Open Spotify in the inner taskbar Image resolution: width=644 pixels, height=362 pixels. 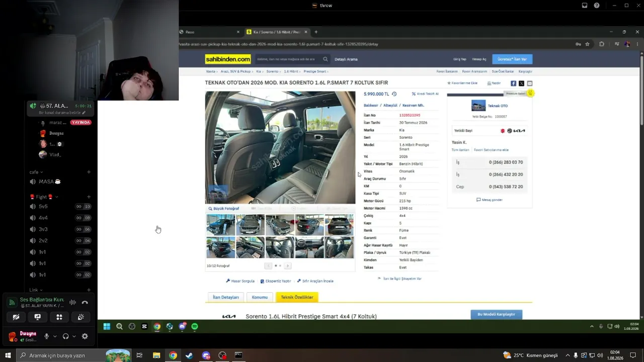pos(195,326)
